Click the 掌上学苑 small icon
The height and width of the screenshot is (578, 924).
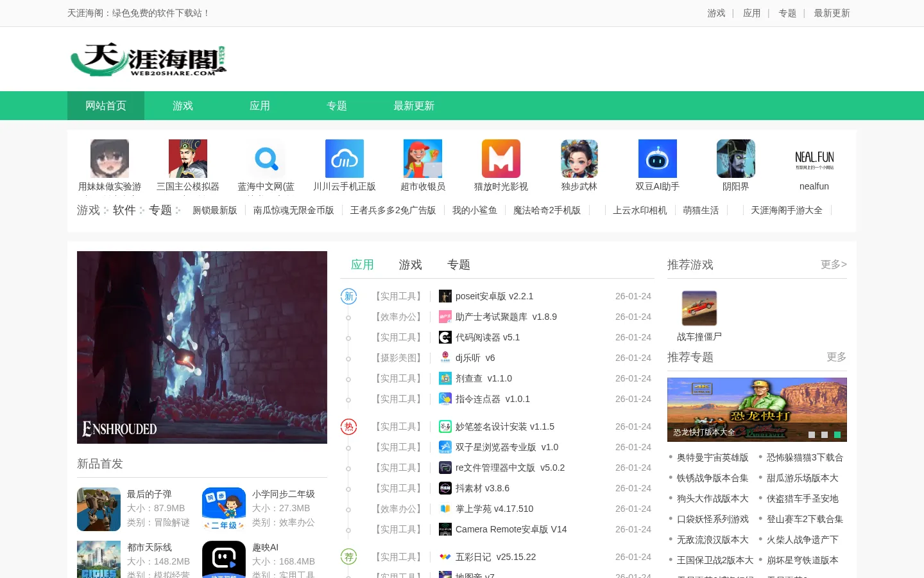click(x=445, y=509)
